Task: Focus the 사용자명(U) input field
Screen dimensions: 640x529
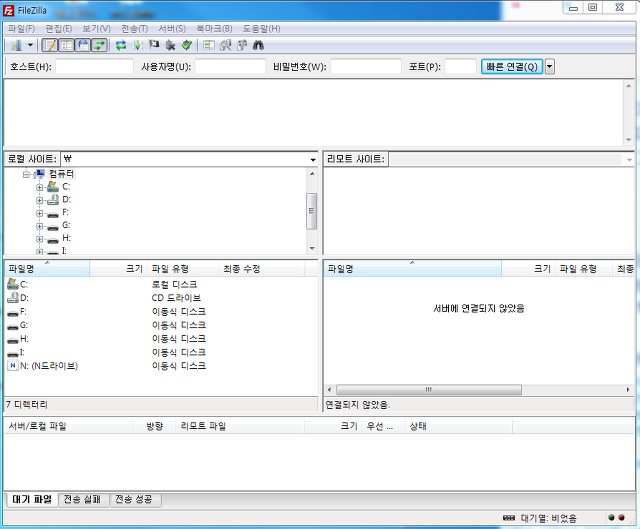Action: click(x=230, y=67)
